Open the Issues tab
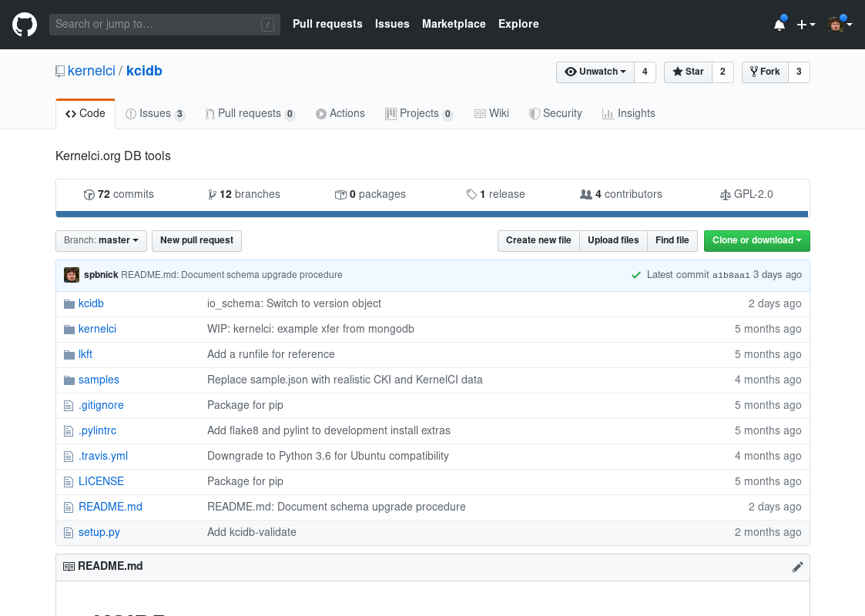 pyautogui.click(x=155, y=114)
